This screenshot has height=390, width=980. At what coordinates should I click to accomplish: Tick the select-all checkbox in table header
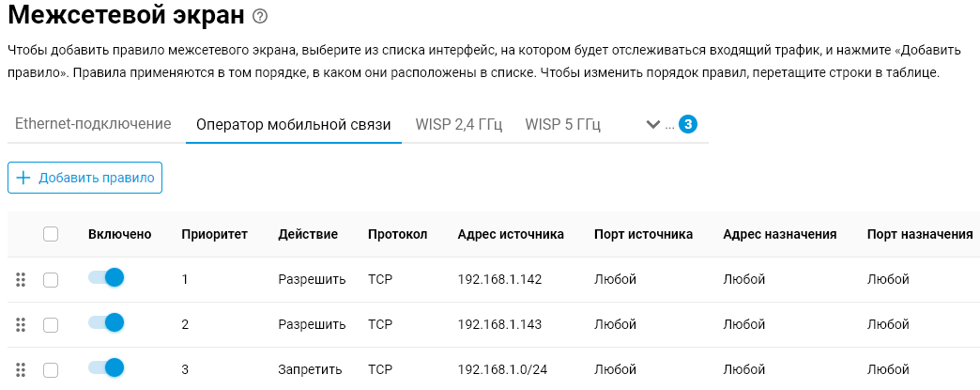pos(51,234)
